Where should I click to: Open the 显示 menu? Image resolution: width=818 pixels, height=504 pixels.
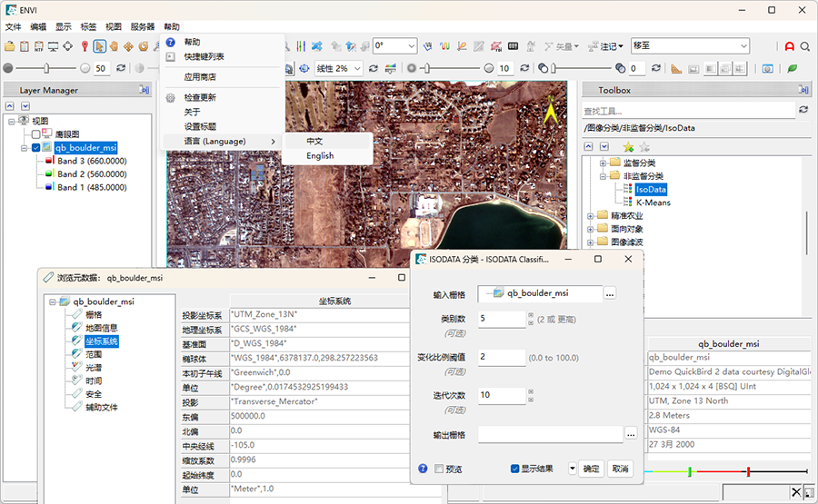[63, 26]
